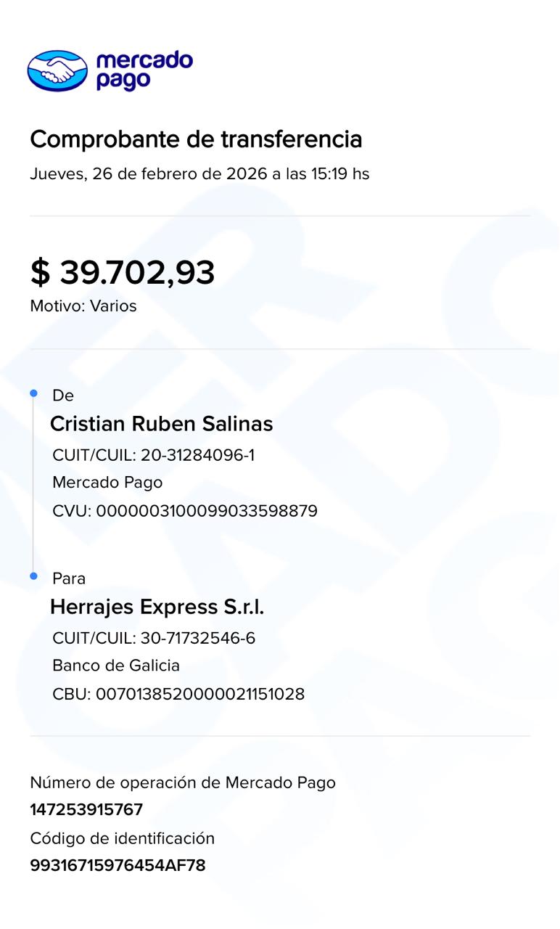560x929 pixels.
Task: Click the sender's Mercado Pago account label
Action: click(107, 483)
